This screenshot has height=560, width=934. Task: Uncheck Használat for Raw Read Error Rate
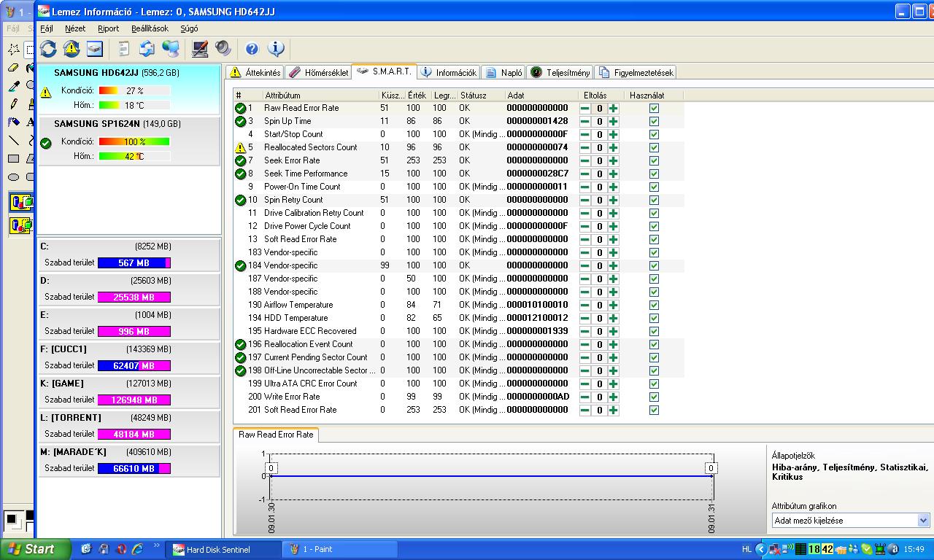click(x=654, y=108)
